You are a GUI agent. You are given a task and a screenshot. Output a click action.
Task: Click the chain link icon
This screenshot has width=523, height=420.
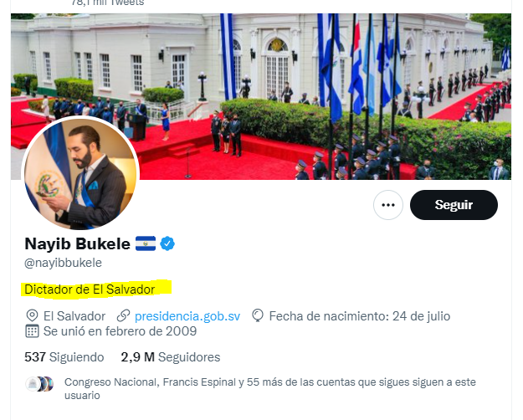coord(123,315)
